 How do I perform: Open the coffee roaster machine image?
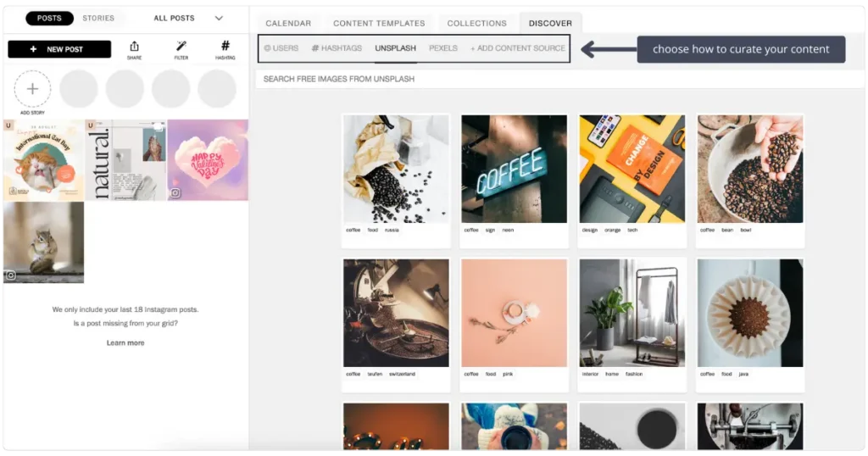[x=397, y=313]
